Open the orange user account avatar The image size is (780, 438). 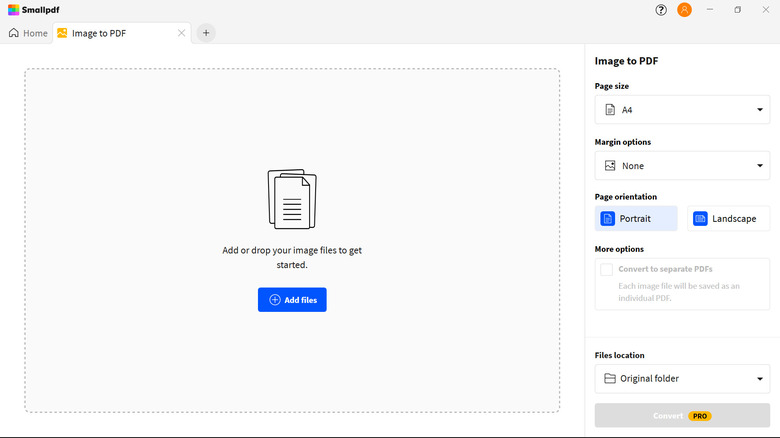tap(684, 10)
